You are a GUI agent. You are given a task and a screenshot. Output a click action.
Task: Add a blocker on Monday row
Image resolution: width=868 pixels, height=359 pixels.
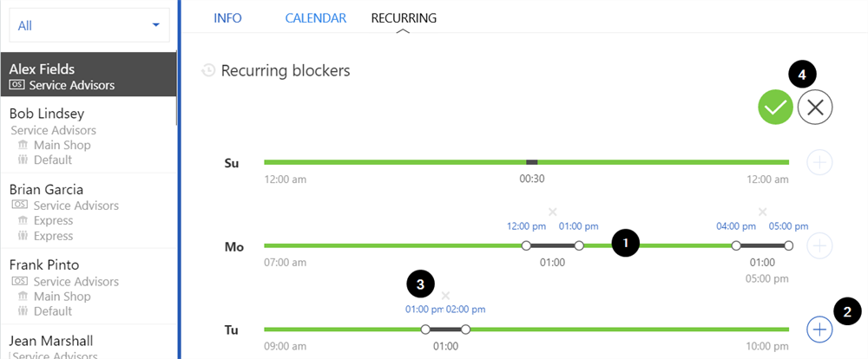click(x=819, y=246)
